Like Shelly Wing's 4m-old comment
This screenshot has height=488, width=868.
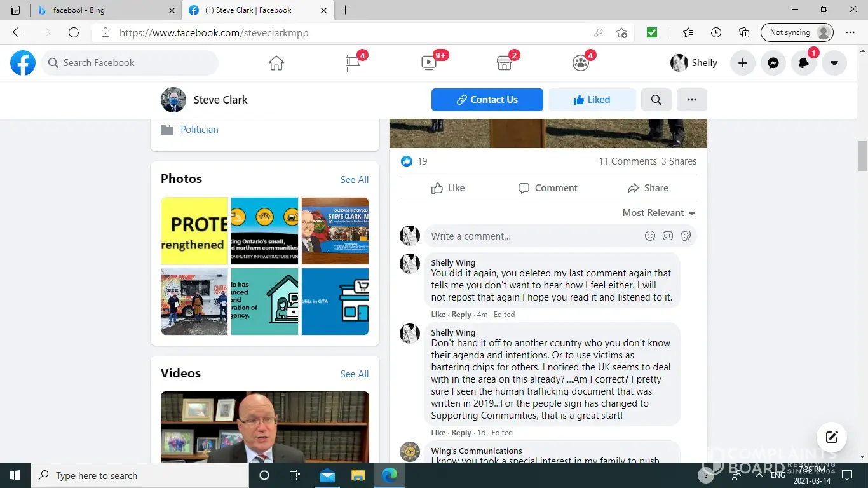point(438,315)
